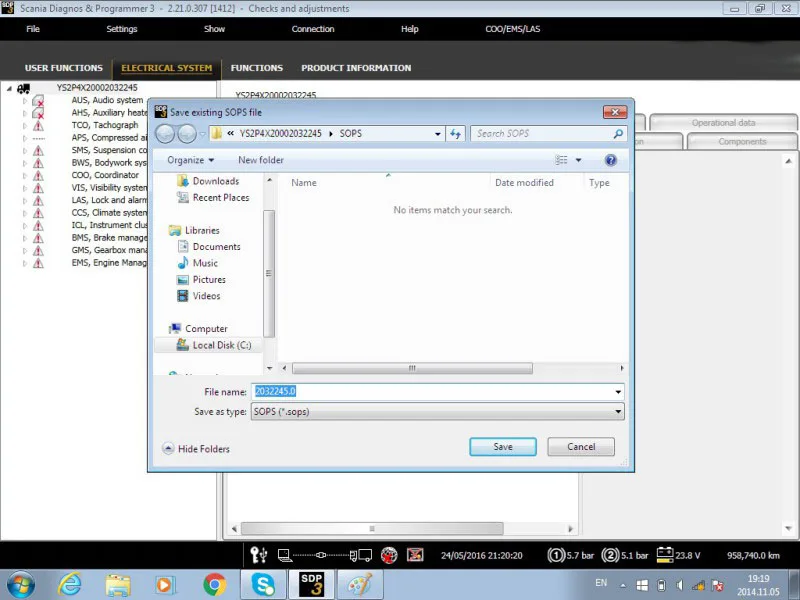The width and height of the screenshot is (800, 600).
Task: Switch to the USER FUNCTIONS tab
Action: (x=64, y=68)
